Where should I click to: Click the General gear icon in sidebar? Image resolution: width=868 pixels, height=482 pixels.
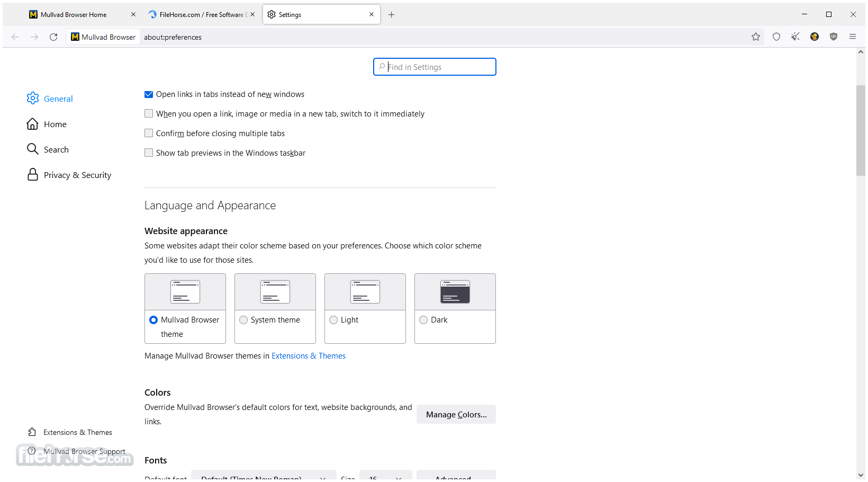point(33,99)
